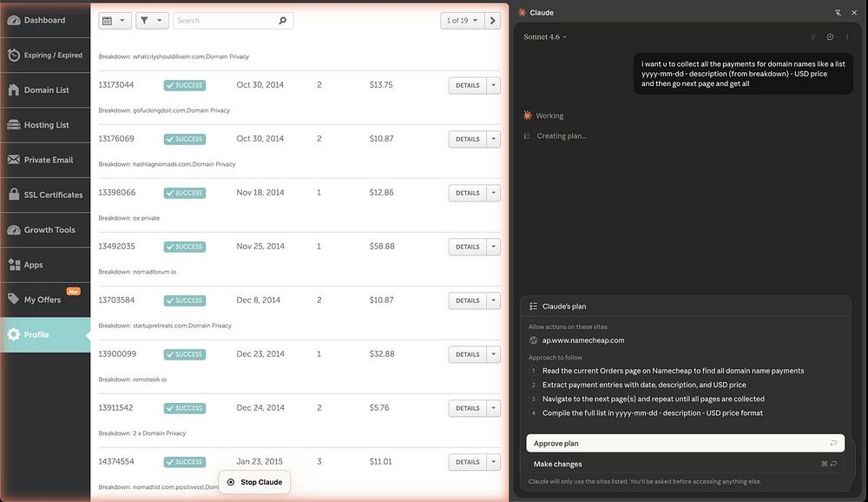Select the SSL Certificates menu label

click(53, 195)
